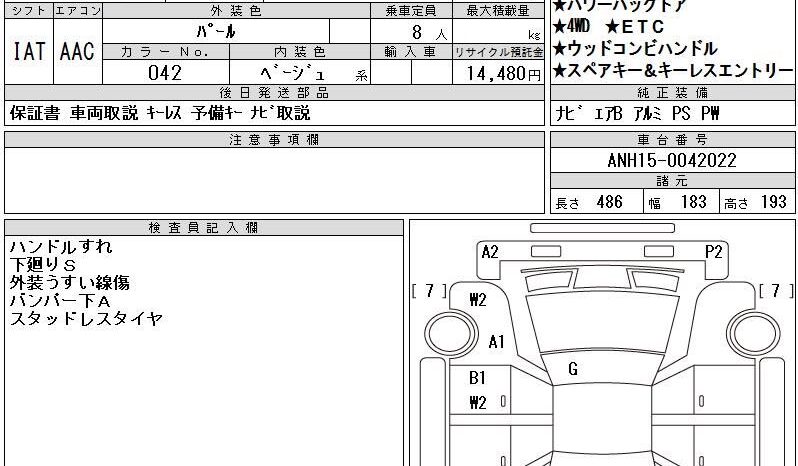This screenshot has height=466, width=798.
Task: Select the AAC air conditioner value
Action: [77, 51]
